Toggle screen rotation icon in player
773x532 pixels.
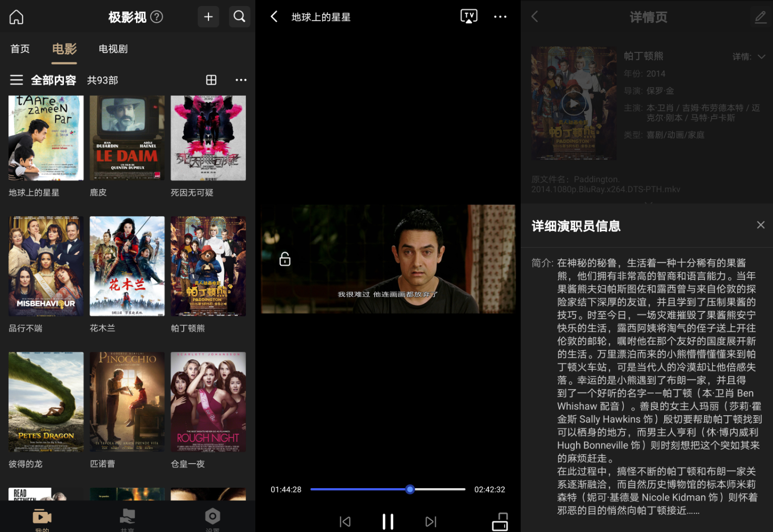coord(500,521)
